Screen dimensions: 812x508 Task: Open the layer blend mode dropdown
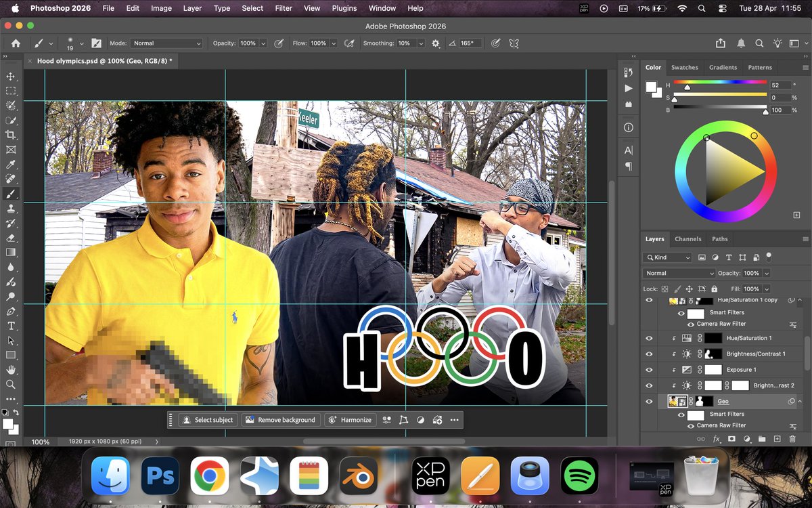click(679, 273)
